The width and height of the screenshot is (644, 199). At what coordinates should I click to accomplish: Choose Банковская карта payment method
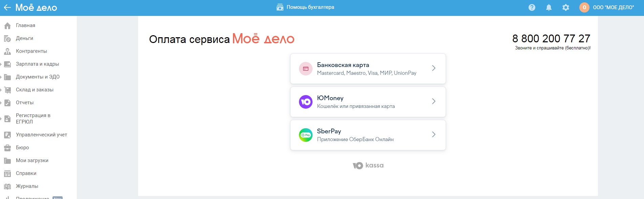tap(368, 69)
